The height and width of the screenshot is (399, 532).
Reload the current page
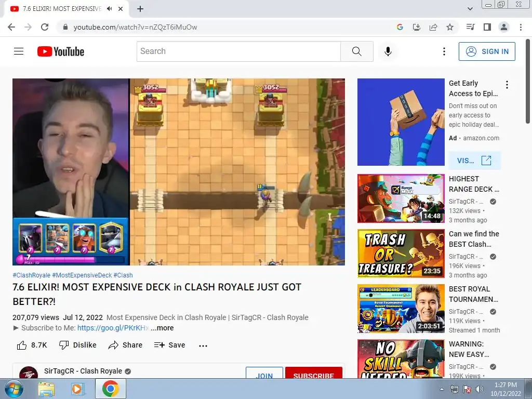(45, 27)
